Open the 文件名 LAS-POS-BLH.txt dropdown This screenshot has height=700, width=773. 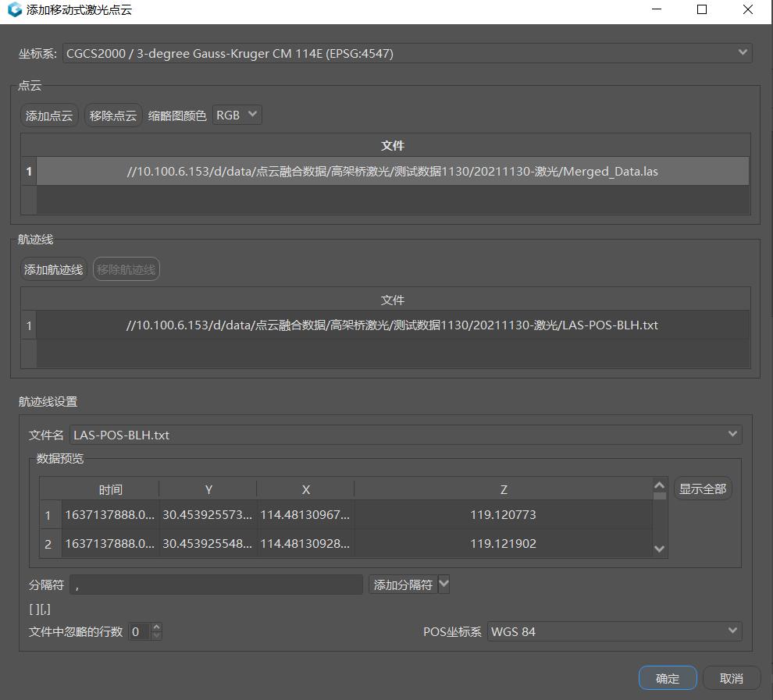click(x=406, y=435)
